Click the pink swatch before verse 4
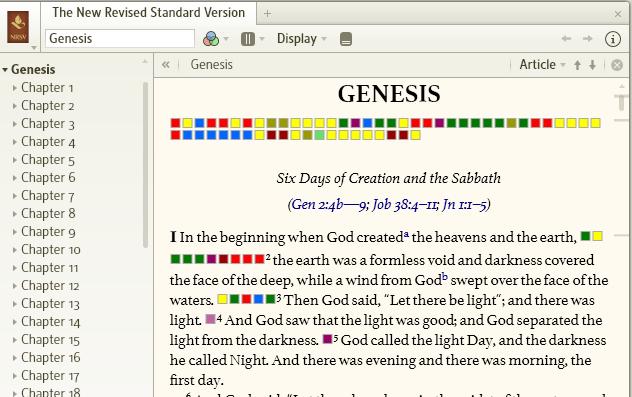 tap(210, 319)
